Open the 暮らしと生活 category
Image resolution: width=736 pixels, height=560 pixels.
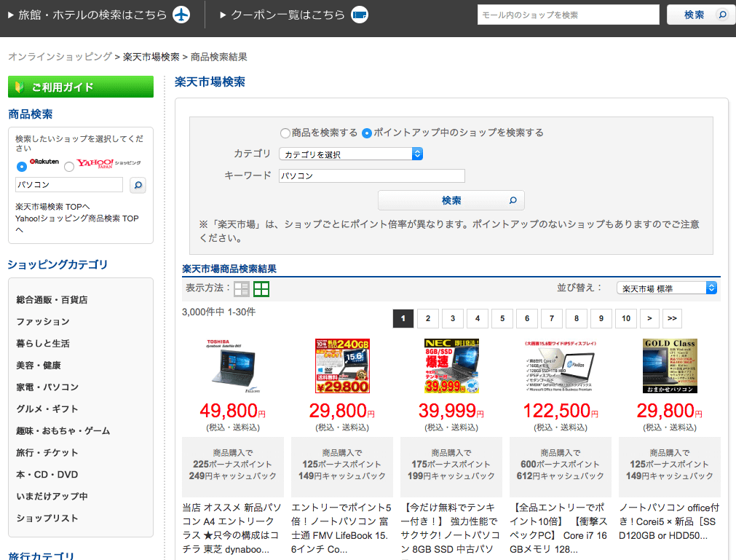pos(43,344)
